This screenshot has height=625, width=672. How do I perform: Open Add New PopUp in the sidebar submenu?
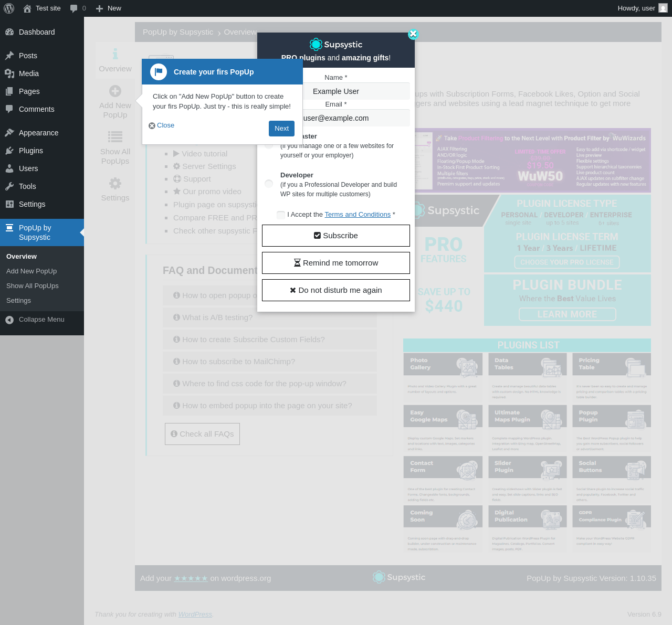(x=31, y=271)
